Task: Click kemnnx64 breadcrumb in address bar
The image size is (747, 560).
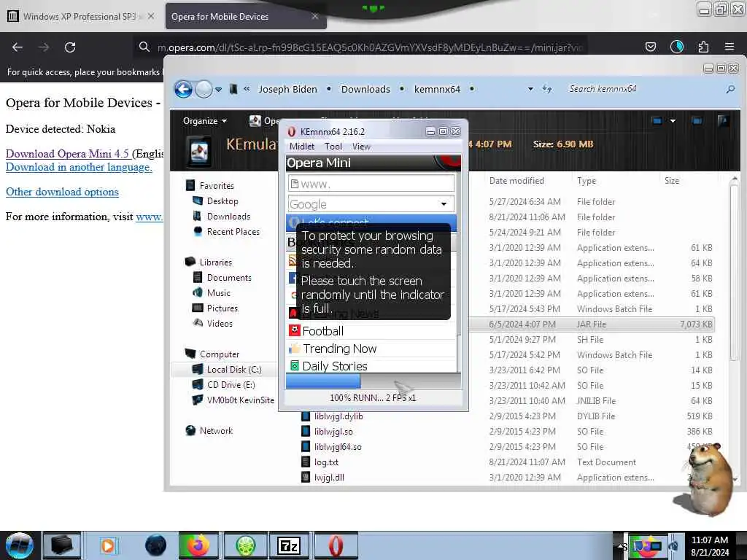Action: [x=437, y=89]
